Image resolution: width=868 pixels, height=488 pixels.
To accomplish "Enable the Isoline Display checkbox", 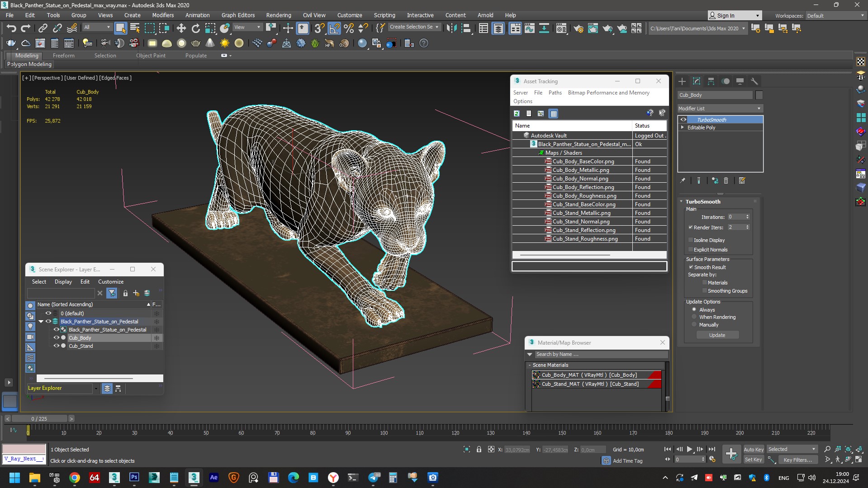I will pos(691,240).
